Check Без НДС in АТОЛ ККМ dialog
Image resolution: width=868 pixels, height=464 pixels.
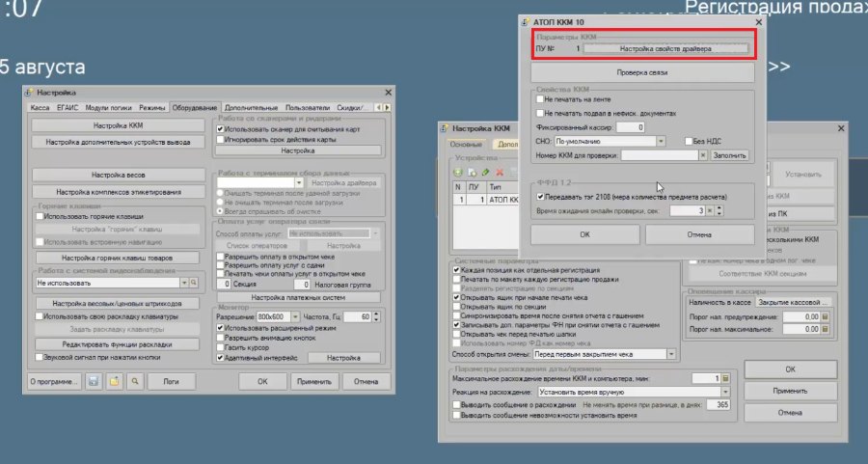[x=689, y=142]
